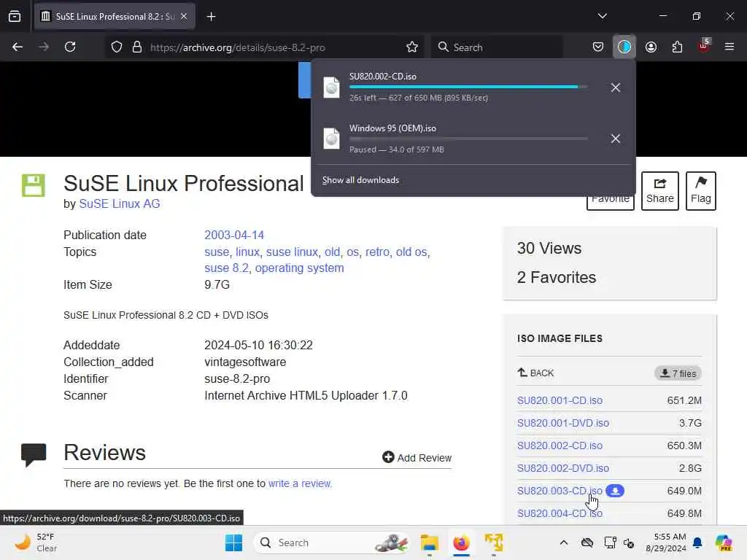
Task: Click the address bar URL
Action: (237, 47)
